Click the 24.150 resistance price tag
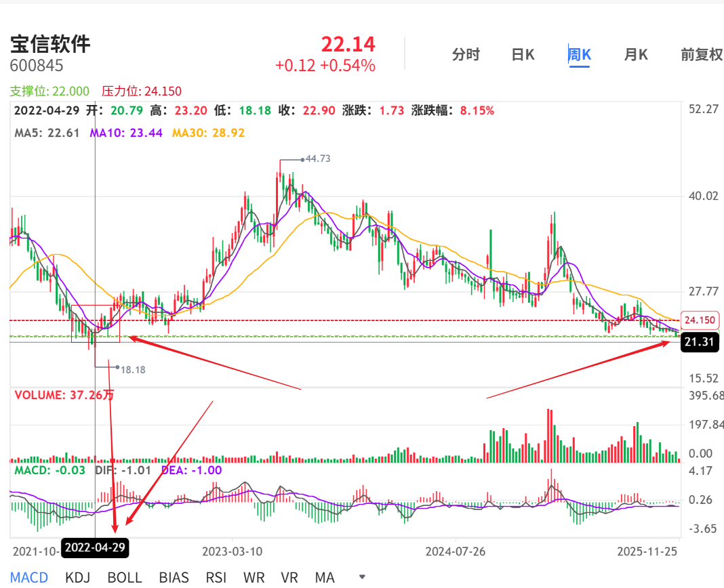This screenshot has height=588, width=724. click(700, 320)
